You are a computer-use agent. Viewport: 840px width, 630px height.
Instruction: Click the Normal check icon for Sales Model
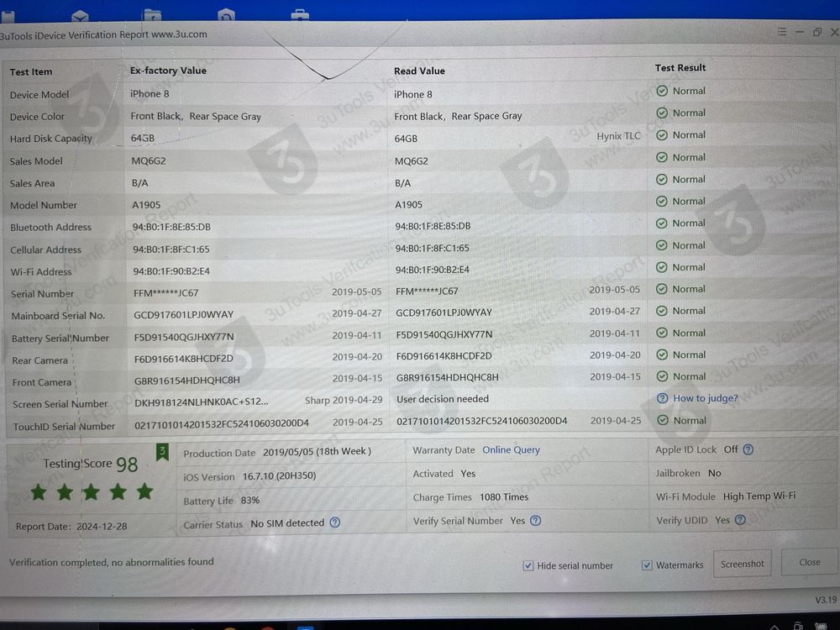pyautogui.click(x=662, y=158)
